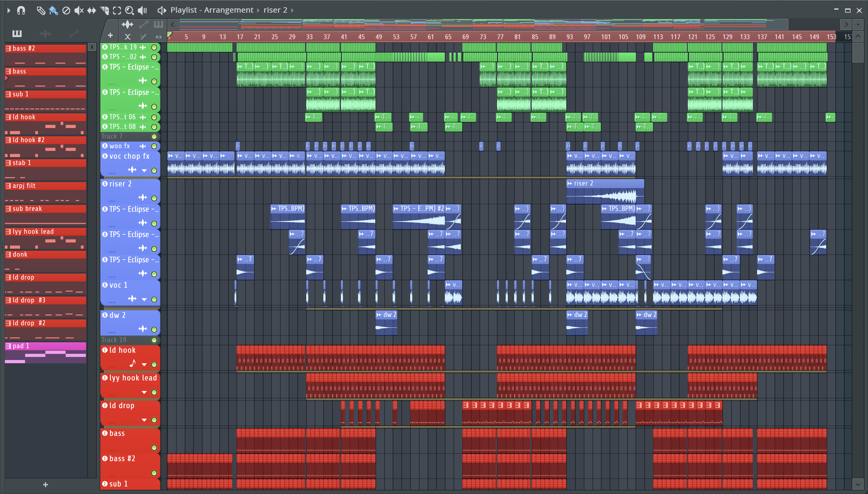The image size is (868, 494).
Task: Expand the lyy hook lead track dropdown arrow
Action: point(144,392)
